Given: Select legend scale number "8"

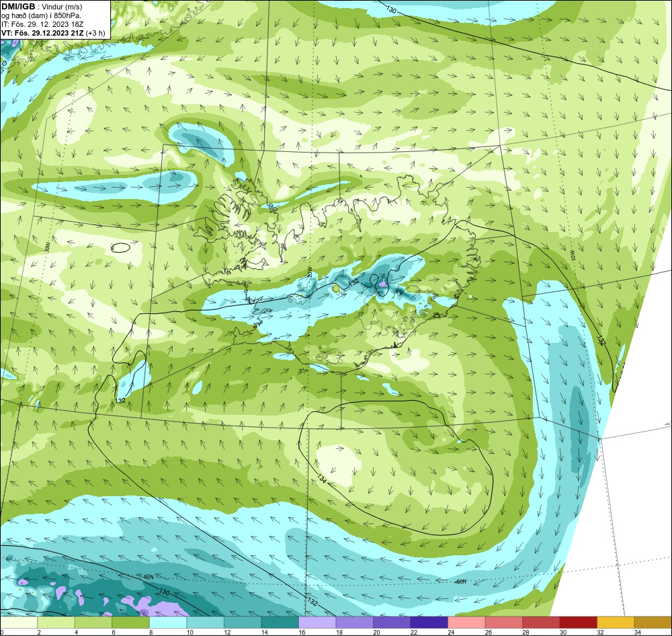Looking at the screenshot, I should pyautogui.click(x=151, y=632).
